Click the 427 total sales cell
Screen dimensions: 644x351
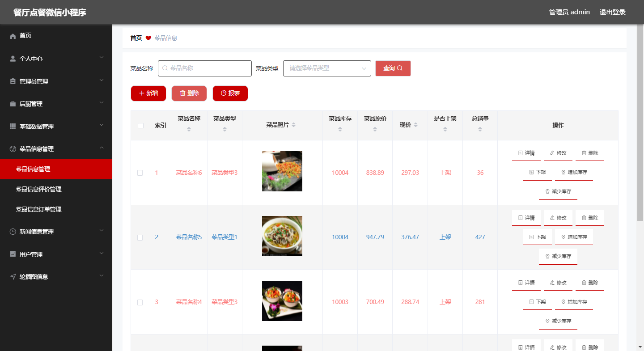480,237
